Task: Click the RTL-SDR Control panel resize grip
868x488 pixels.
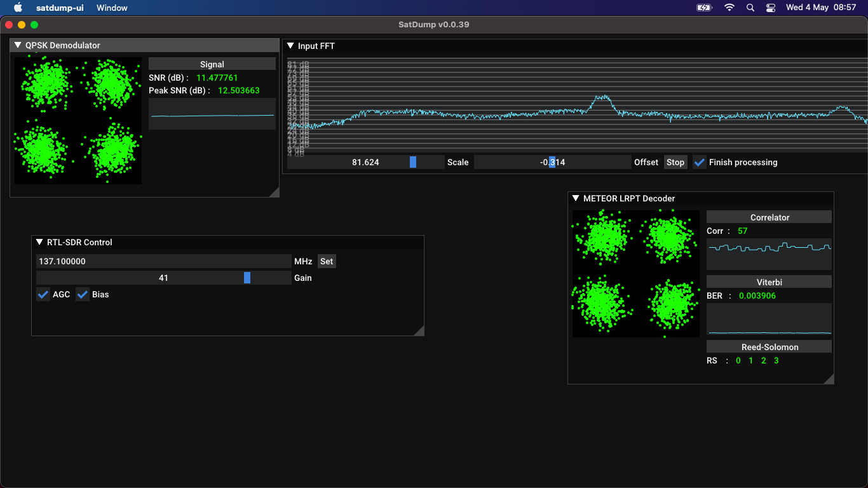Action: [x=419, y=330]
